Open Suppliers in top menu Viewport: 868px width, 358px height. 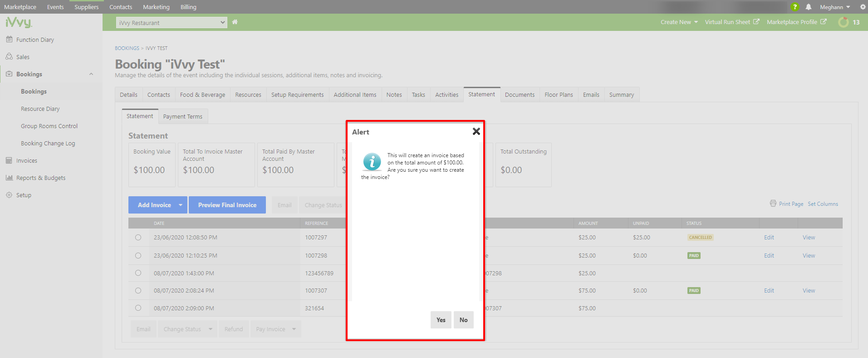click(x=86, y=7)
